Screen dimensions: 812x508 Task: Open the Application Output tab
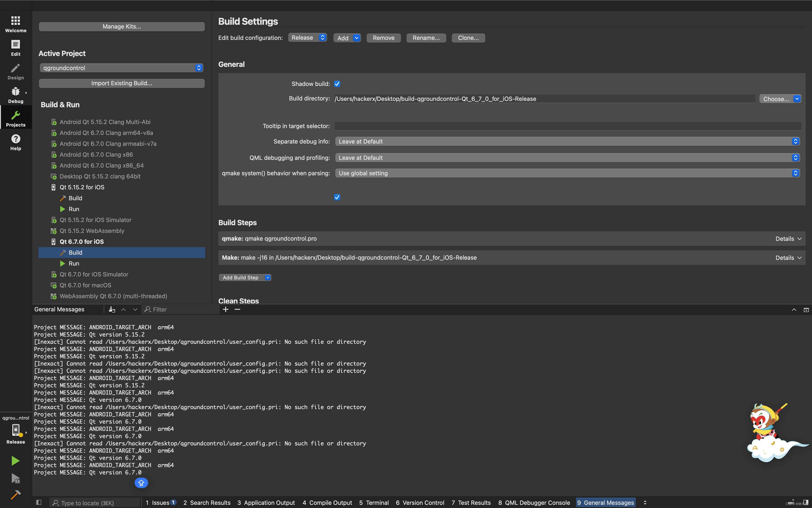266,502
